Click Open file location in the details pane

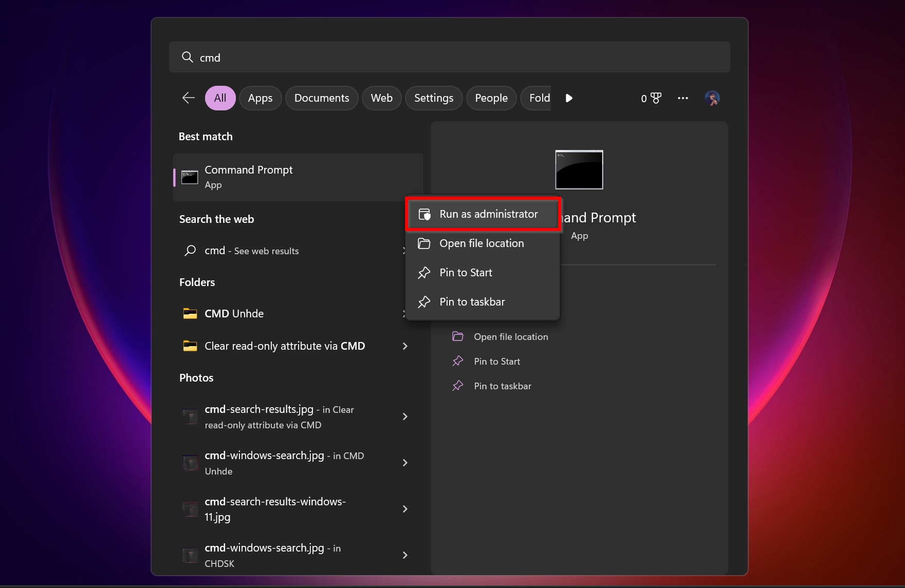(x=511, y=336)
